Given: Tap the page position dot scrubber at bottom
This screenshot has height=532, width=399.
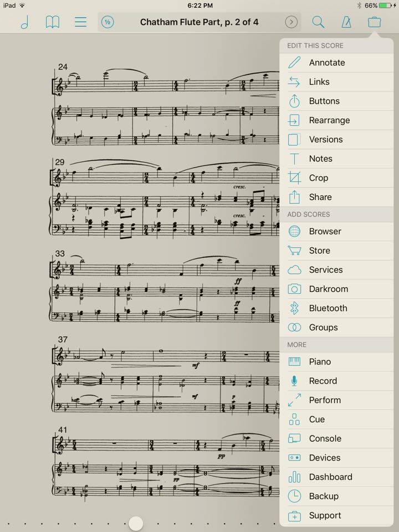Looking at the screenshot, I should tap(136, 523).
